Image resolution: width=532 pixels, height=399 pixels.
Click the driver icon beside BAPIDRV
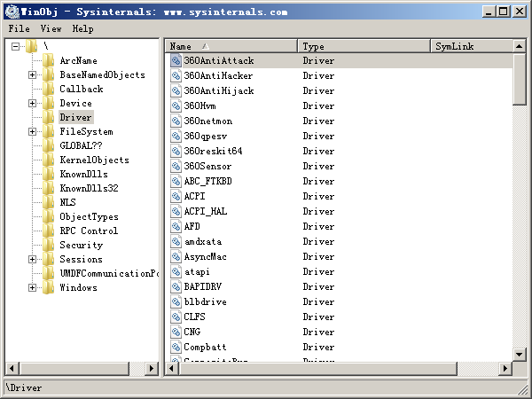(176, 286)
